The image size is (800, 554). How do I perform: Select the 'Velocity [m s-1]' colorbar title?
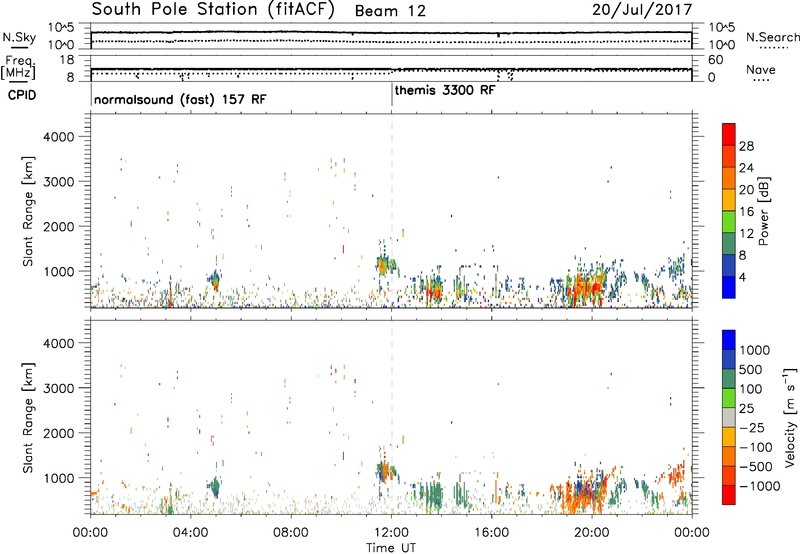point(790,418)
